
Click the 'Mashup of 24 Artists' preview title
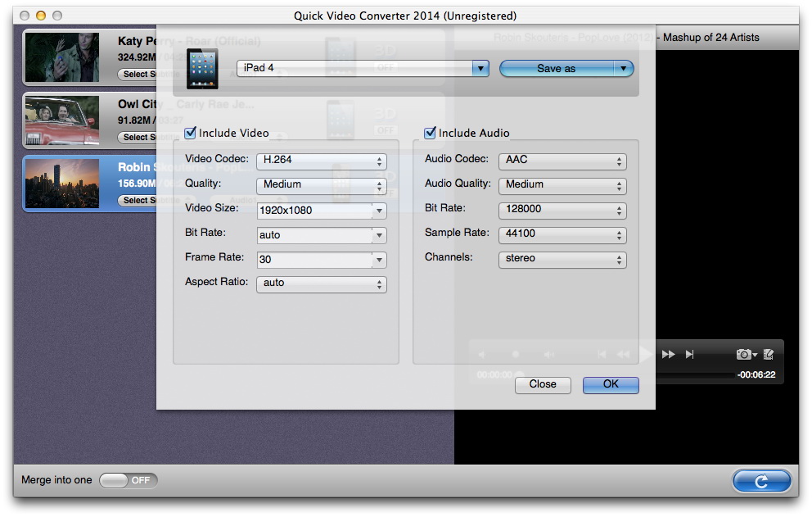[711, 38]
